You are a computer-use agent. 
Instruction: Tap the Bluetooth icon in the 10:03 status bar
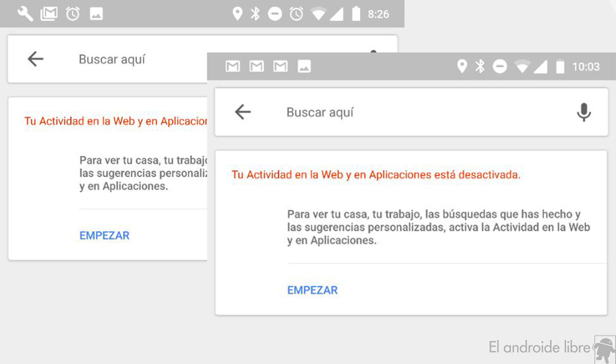480,67
